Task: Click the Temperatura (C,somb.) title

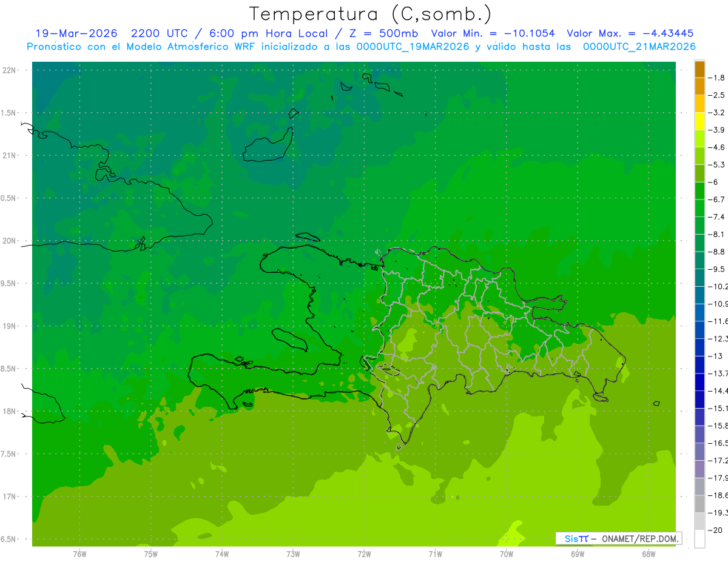Action: pos(371,13)
